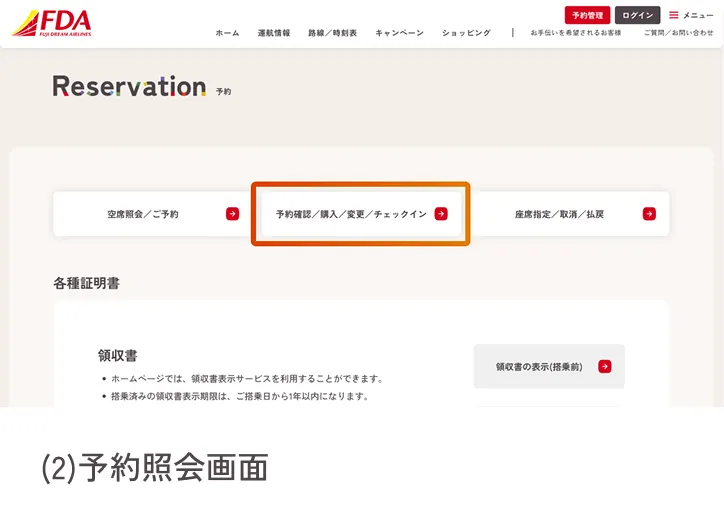Select the 座席指定／取消／払戻 card label
This screenshot has height=532, width=724.
pyautogui.click(x=559, y=214)
